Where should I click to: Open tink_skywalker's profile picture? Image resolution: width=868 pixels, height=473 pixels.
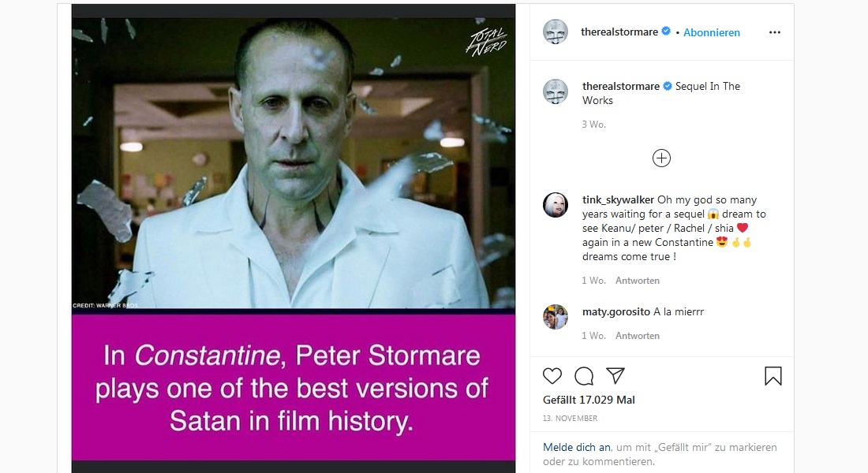pyautogui.click(x=556, y=205)
